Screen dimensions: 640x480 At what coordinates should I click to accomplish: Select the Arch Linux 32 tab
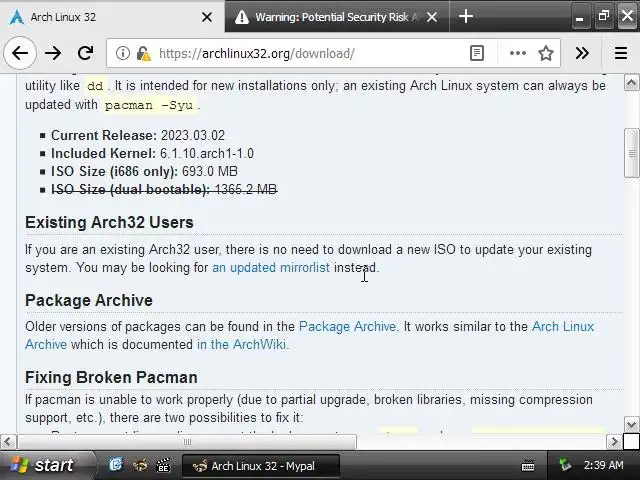[x=100, y=17]
